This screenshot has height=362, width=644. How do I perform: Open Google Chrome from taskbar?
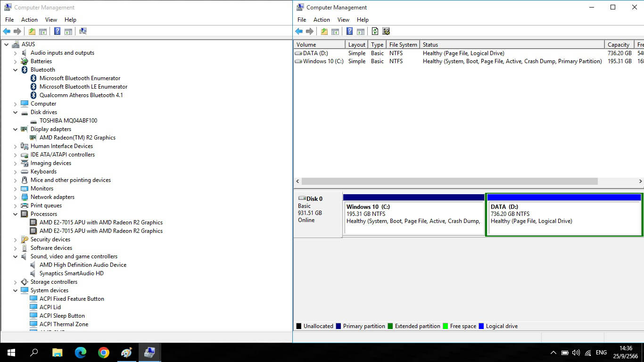[104, 353]
